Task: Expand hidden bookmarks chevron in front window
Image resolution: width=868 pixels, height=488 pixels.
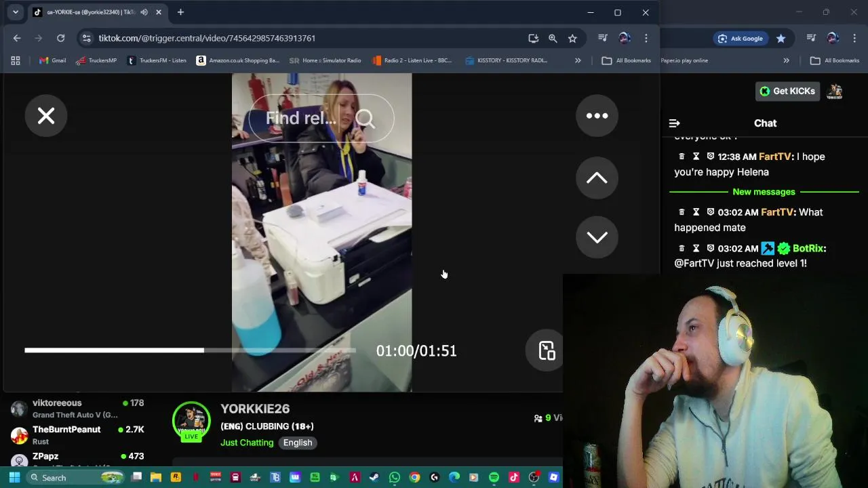Action: pyautogui.click(x=578, y=60)
